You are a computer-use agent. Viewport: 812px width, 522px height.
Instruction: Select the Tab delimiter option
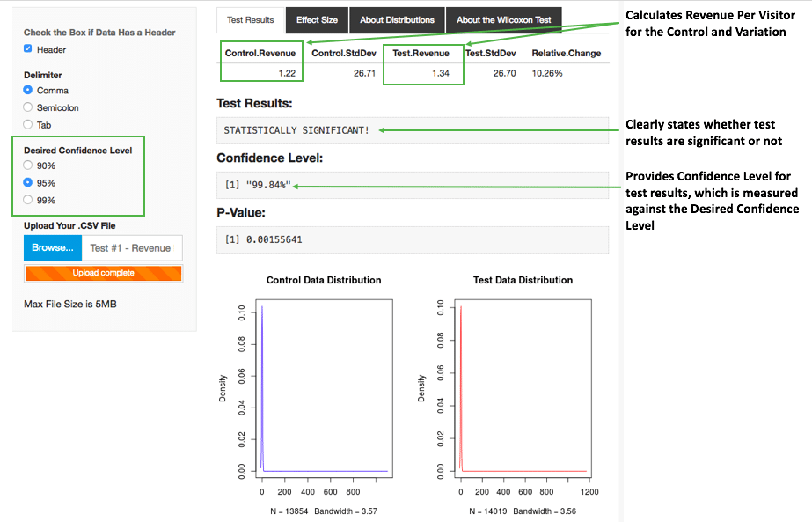coord(28,124)
